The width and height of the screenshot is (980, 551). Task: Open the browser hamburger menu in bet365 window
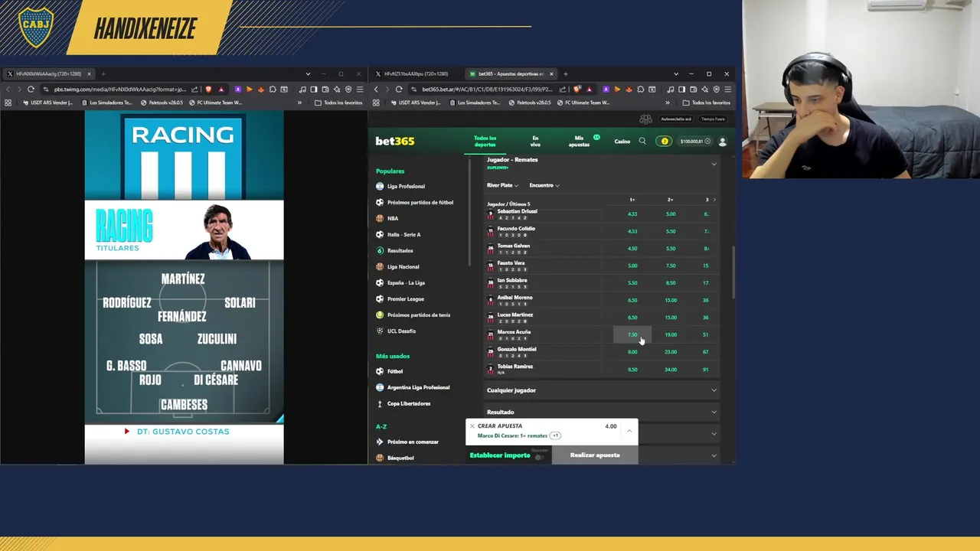727,90
